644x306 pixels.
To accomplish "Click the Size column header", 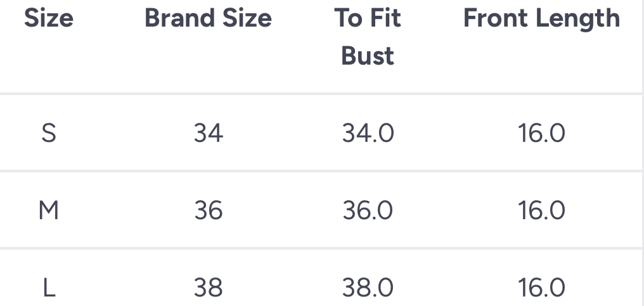I will (49, 18).
